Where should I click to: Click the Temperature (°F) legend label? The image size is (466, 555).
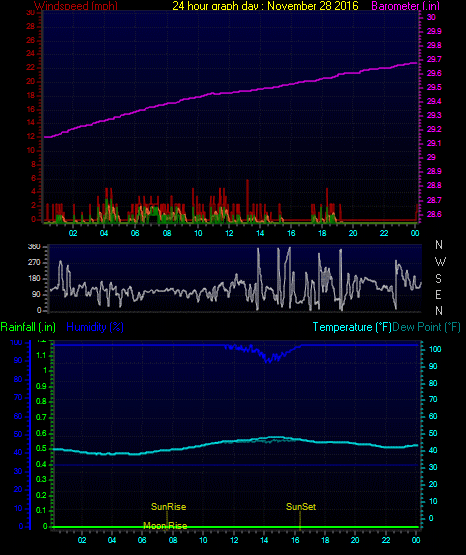click(352, 327)
